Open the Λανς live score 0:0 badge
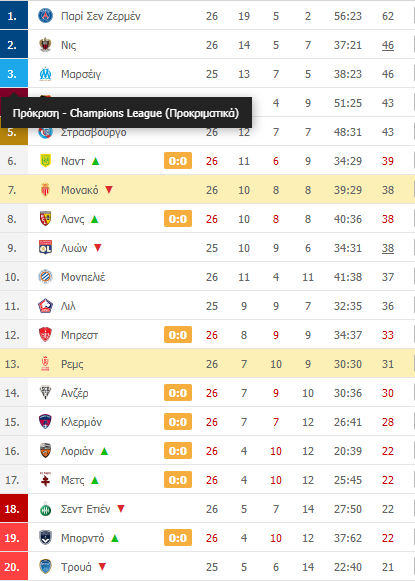Screen dimensions: 415x581 pos(178,219)
